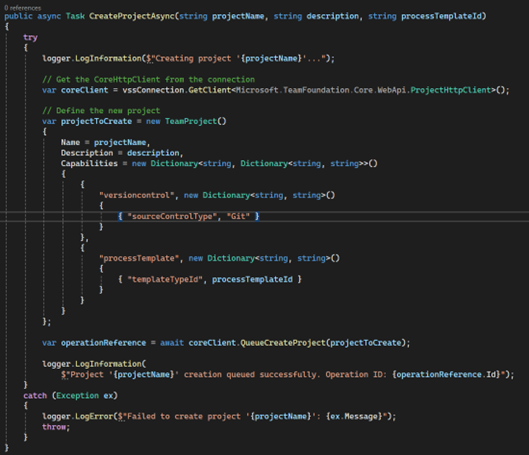Click the vssConnection identifier
The width and height of the screenshot is (529, 455).
[x=153, y=90]
